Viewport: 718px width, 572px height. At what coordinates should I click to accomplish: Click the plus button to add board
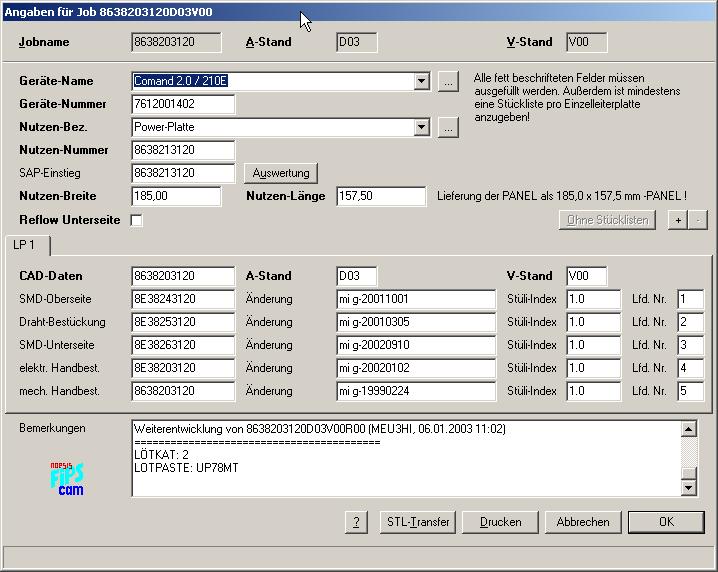click(678, 220)
